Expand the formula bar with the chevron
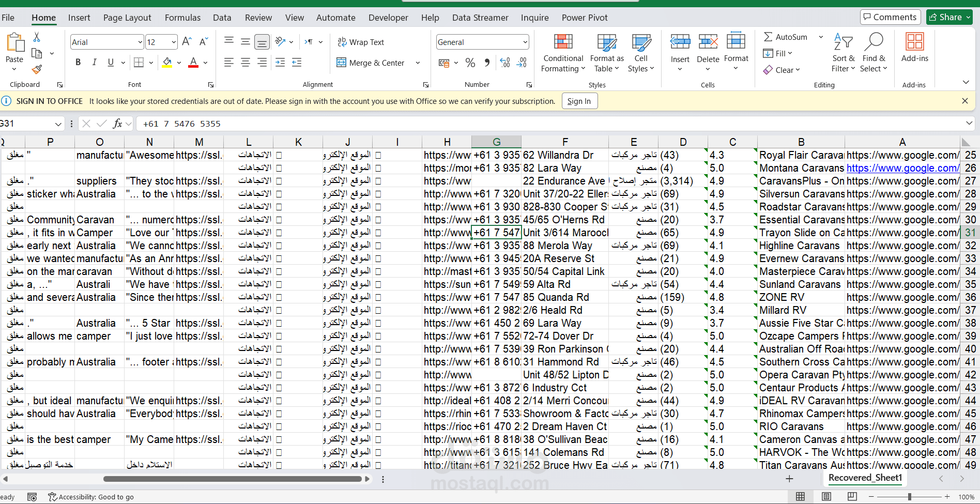This screenshot has height=504, width=980. (x=969, y=123)
